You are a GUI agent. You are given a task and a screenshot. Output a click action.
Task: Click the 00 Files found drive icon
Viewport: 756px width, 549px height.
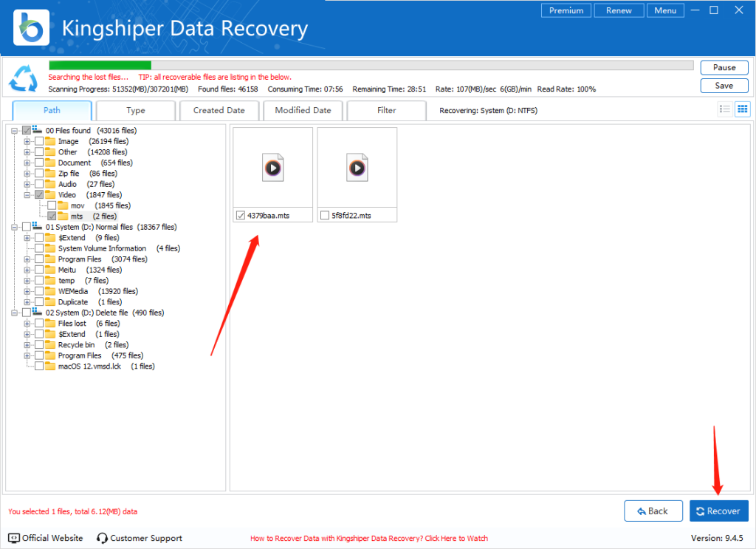[37, 130]
